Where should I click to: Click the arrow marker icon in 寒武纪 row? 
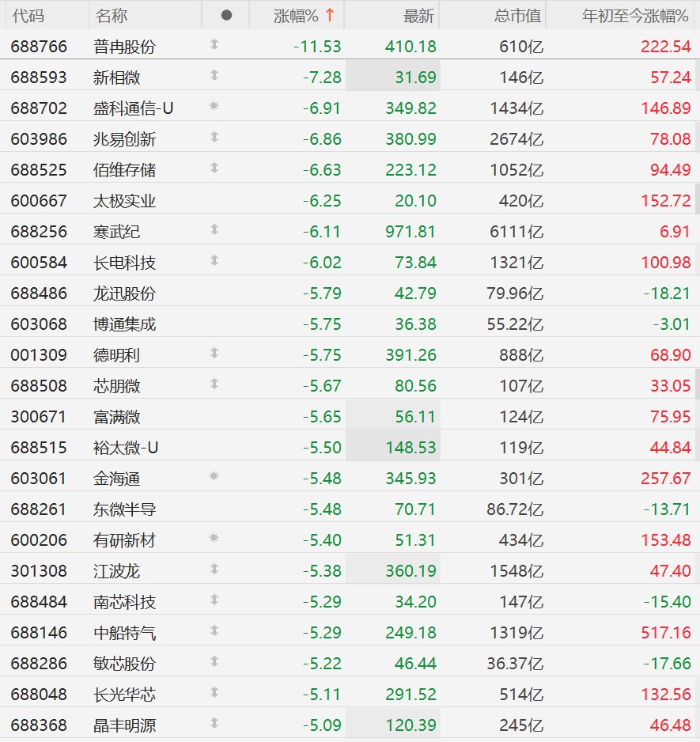tap(214, 229)
